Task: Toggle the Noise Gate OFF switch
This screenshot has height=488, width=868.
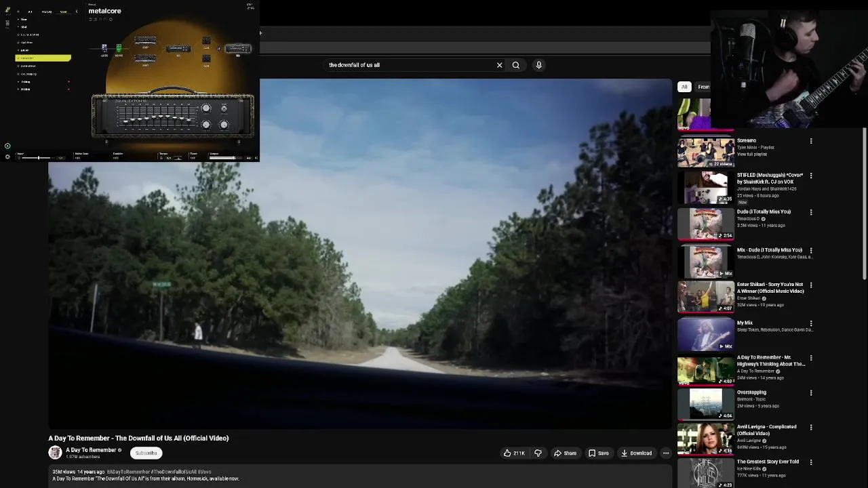Action: (77, 158)
